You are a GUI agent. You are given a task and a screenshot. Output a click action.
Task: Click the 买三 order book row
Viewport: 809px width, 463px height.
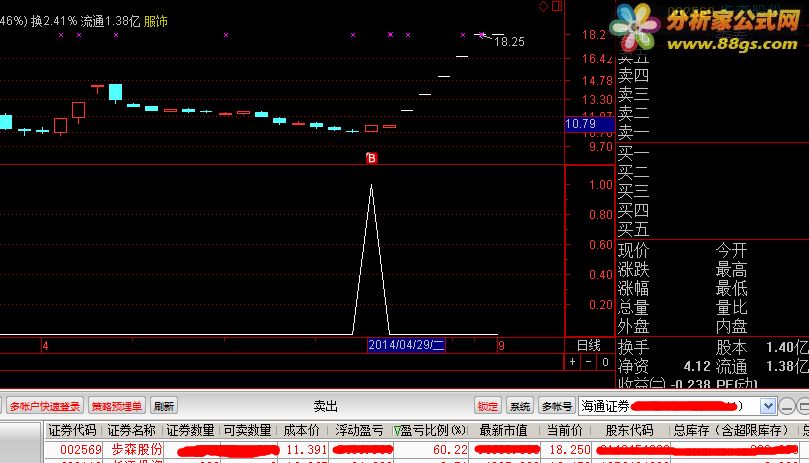point(633,191)
